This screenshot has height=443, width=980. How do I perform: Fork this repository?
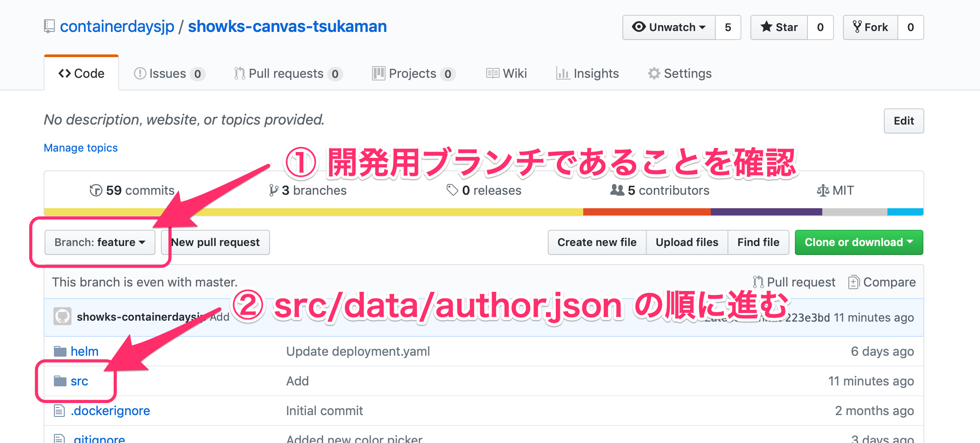870,27
